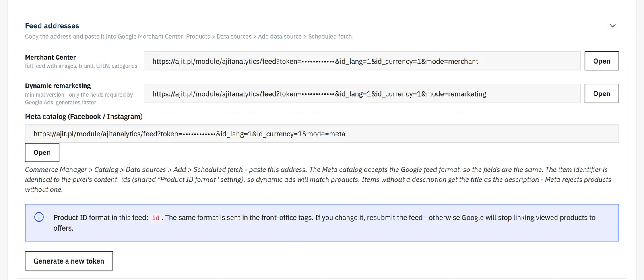Collapse the Feed addresses section chevron

click(x=613, y=26)
